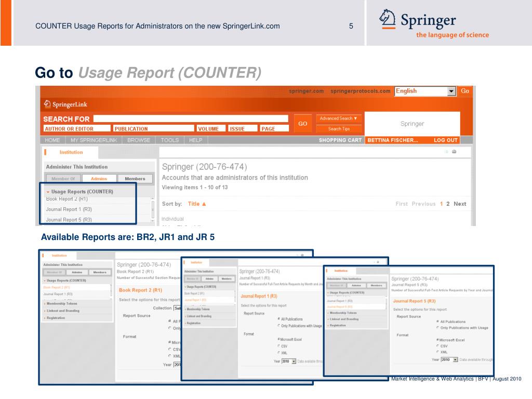
Task: Open the BROWSE menu item
Action: (139, 140)
